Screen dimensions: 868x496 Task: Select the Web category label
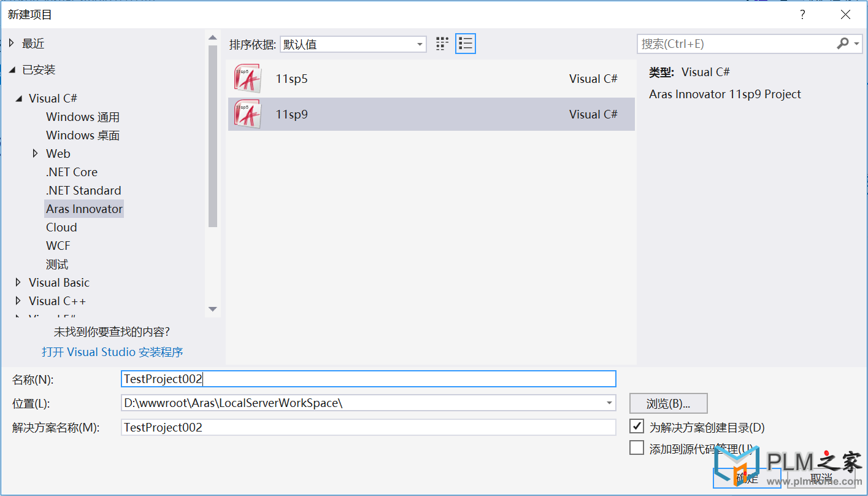click(58, 153)
